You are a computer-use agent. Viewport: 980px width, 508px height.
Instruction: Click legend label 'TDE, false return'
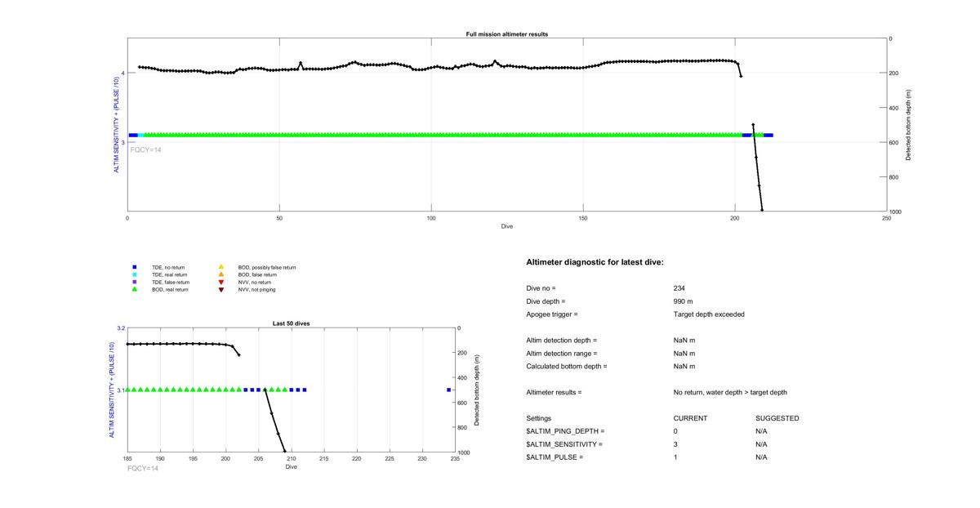pyautogui.click(x=171, y=282)
